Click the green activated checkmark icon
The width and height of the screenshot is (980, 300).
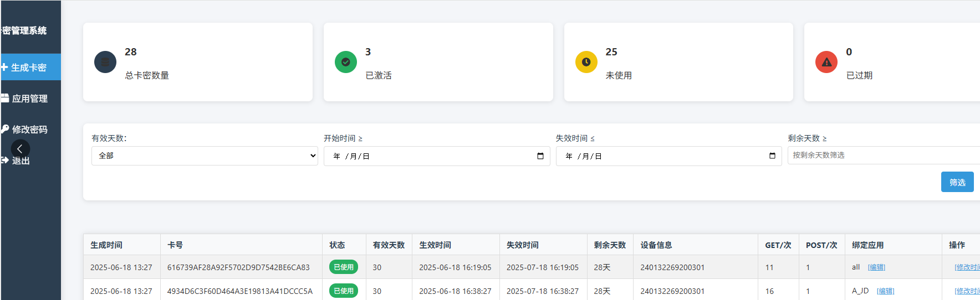(x=345, y=62)
